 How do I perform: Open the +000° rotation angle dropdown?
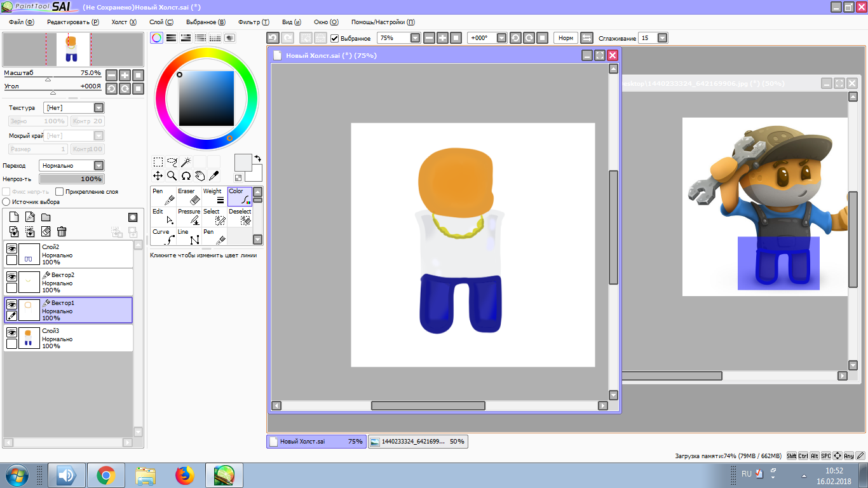coord(502,38)
